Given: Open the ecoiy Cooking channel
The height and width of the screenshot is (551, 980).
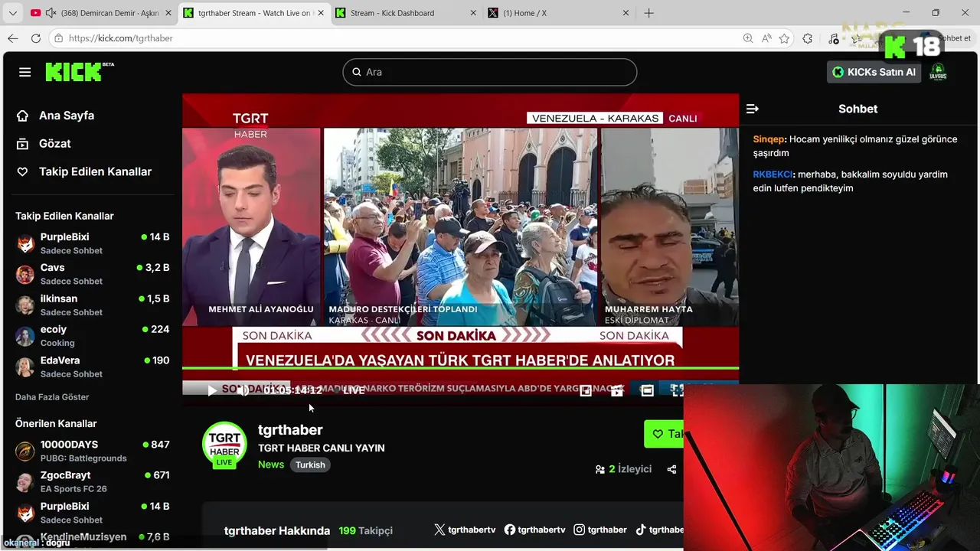Looking at the screenshot, I should pyautogui.click(x=92, y=336).
